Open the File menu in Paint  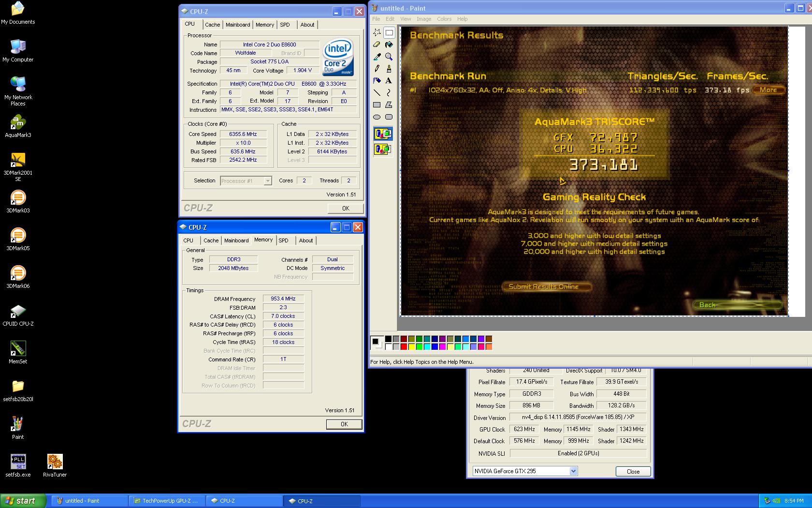[376, 19]
